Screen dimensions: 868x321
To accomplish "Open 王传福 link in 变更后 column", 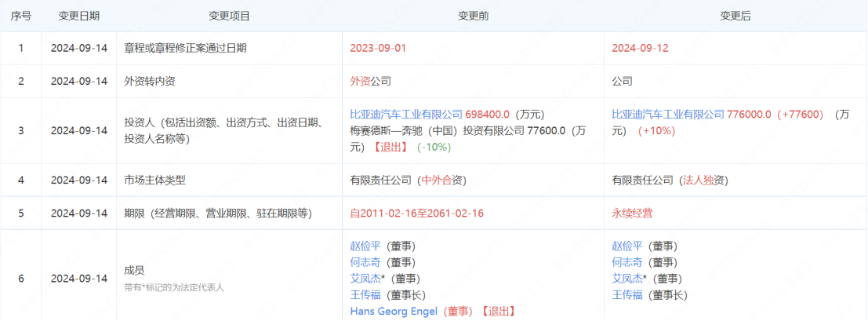I will 626,295.
